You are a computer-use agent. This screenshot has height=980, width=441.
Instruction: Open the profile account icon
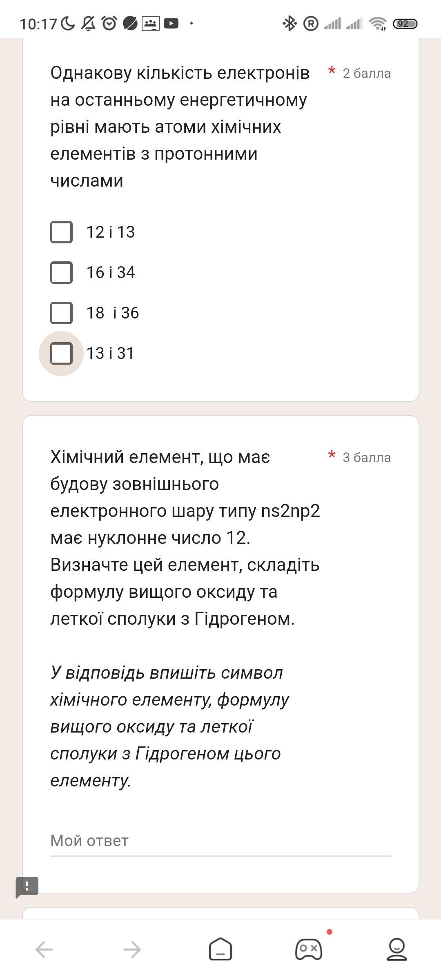click(x=397, y=949)
